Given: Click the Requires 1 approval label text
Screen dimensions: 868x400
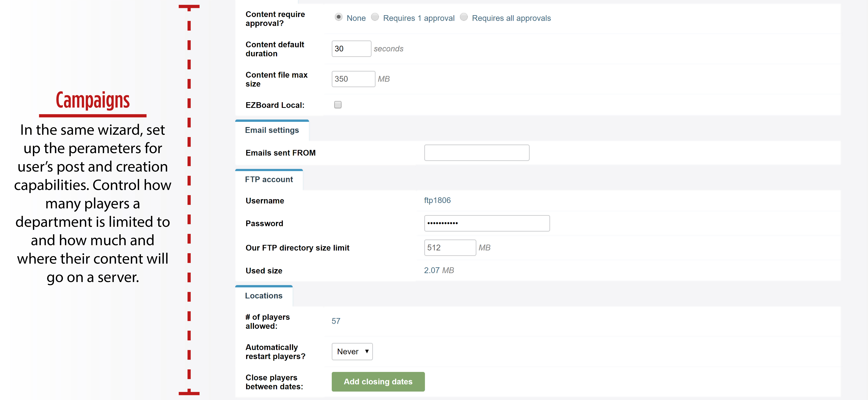Looking at the screenshot, I should click(419, 18).
